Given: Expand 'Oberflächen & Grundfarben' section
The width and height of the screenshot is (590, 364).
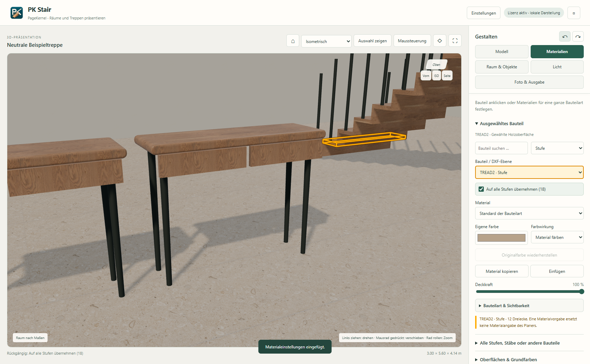Looking at the screenshot, I should (506, 359).
